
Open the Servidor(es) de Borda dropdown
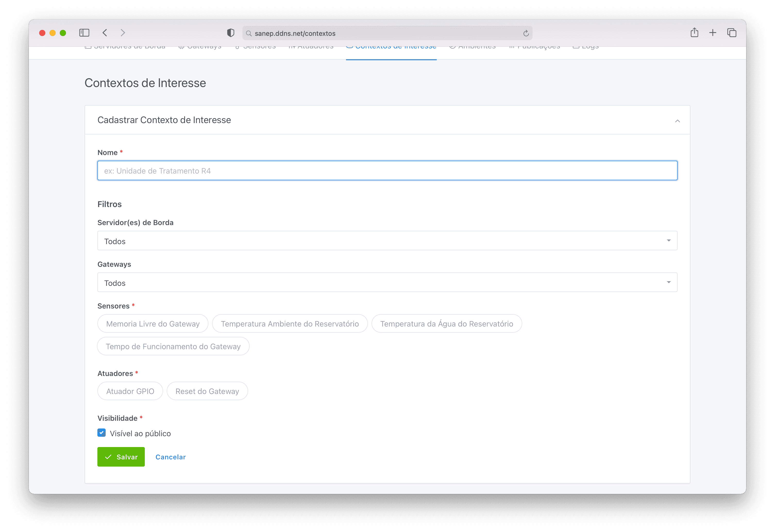387,241
